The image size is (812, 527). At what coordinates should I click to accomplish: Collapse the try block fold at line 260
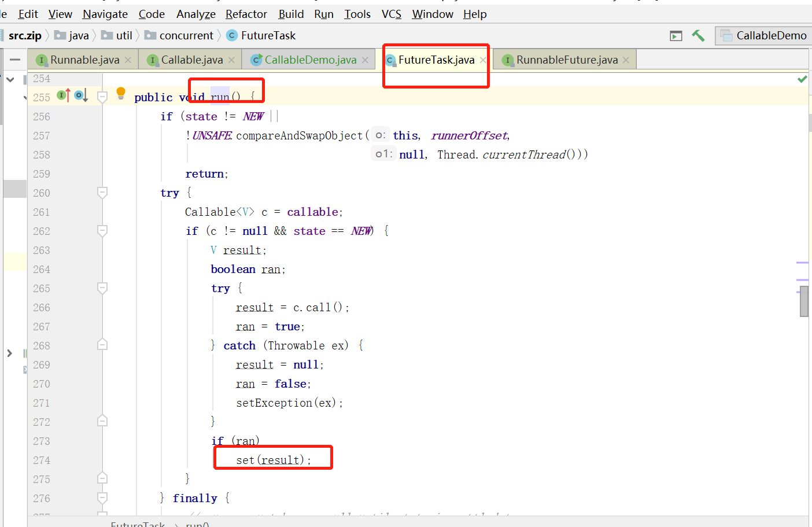coord(102,193)
